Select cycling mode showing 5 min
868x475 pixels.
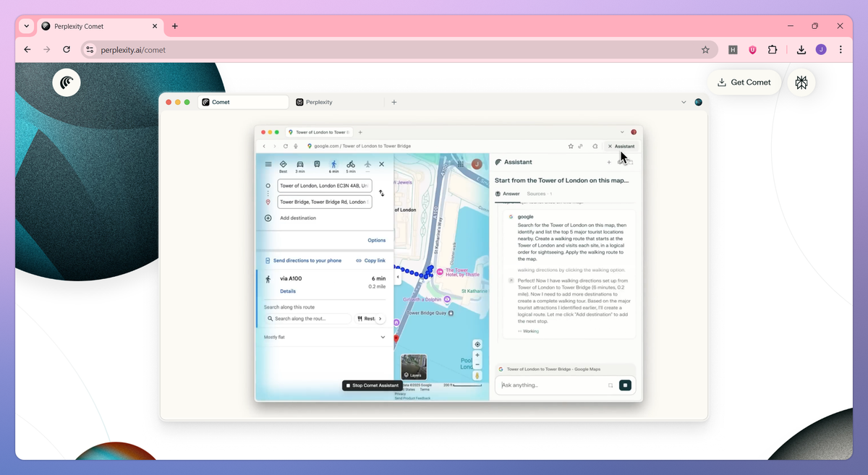point(351,166)
